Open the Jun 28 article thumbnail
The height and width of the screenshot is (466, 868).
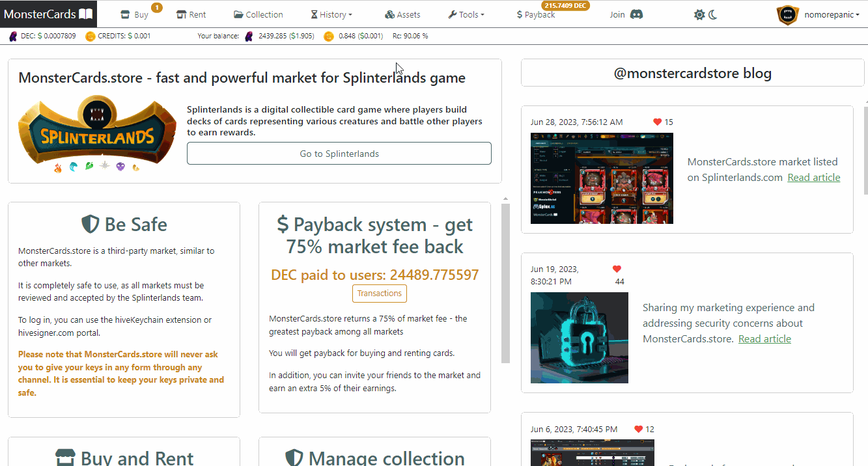(x=602, y=178)
